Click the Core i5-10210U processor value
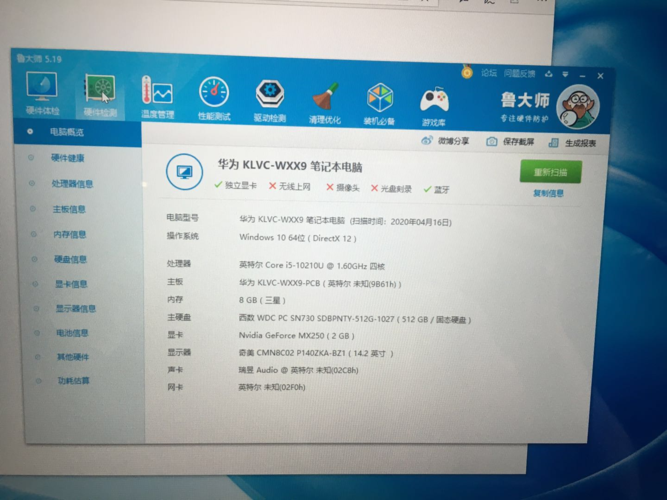The width and height of the screenshot is (667, 500). pyautogui.click(x=312, y=266)
